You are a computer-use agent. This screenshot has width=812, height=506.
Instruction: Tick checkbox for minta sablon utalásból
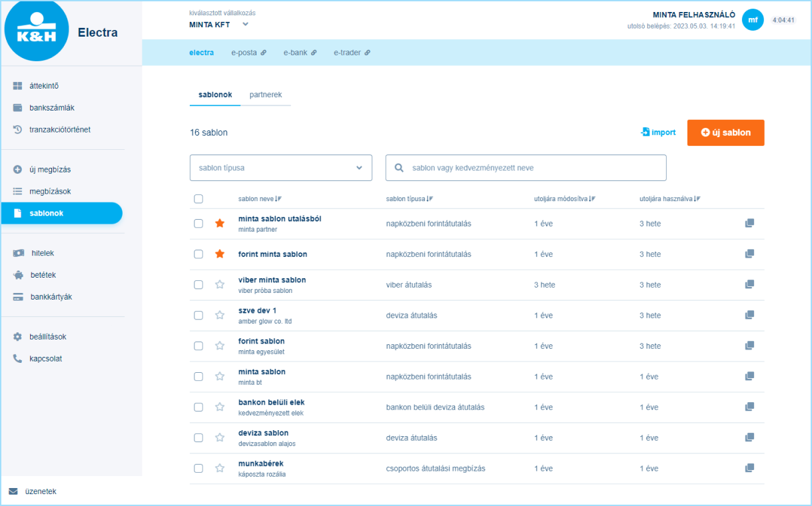click(x=199, y=224)
